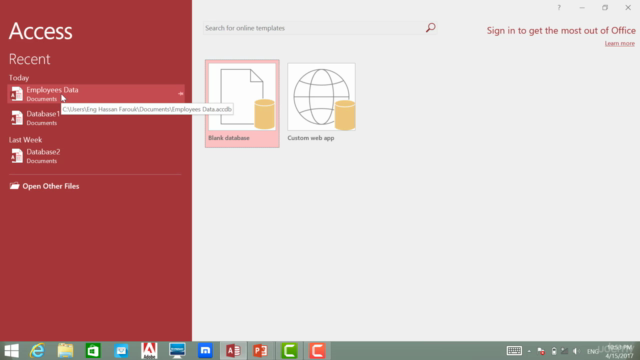
Task: Show hidden system tray icons
Action: tap(529, 351)
